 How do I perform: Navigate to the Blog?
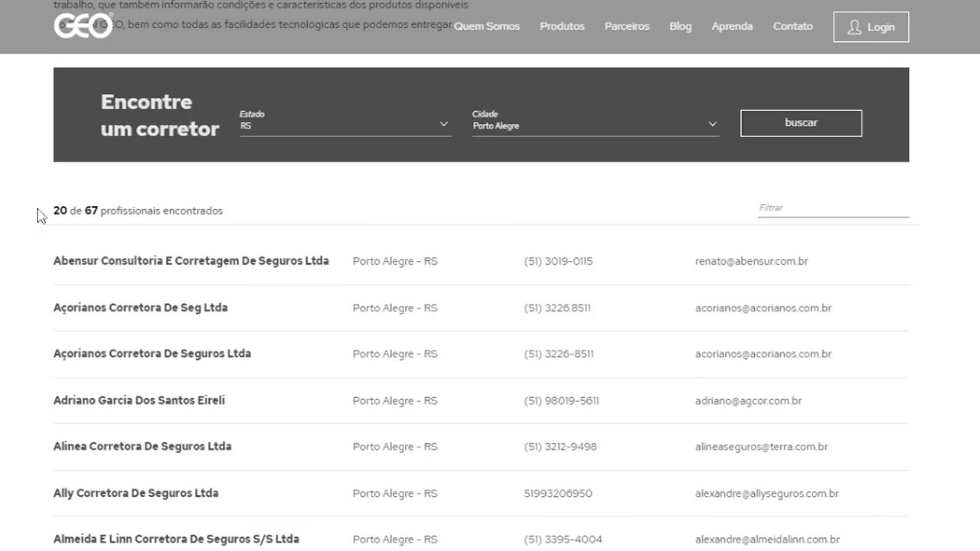(x=680, y=26)
